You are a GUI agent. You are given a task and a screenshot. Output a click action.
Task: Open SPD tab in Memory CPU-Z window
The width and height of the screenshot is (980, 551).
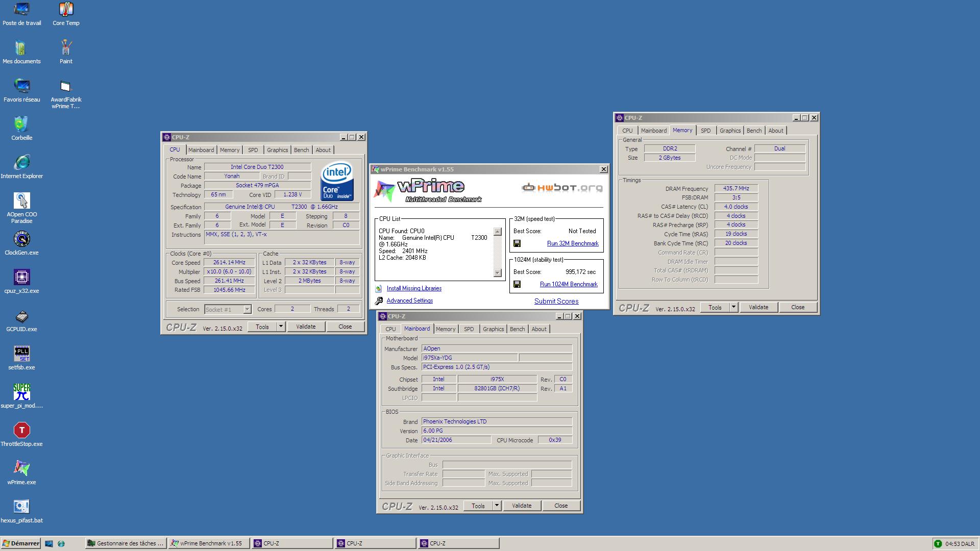tap(705, 131)
